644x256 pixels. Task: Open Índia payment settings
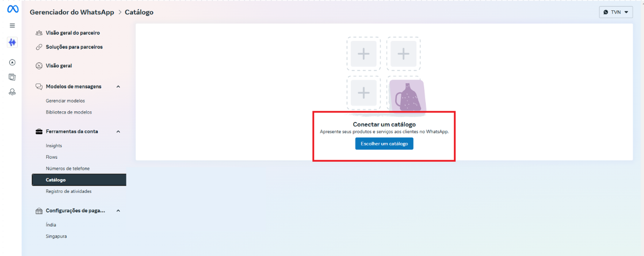(x=52, y=225)
